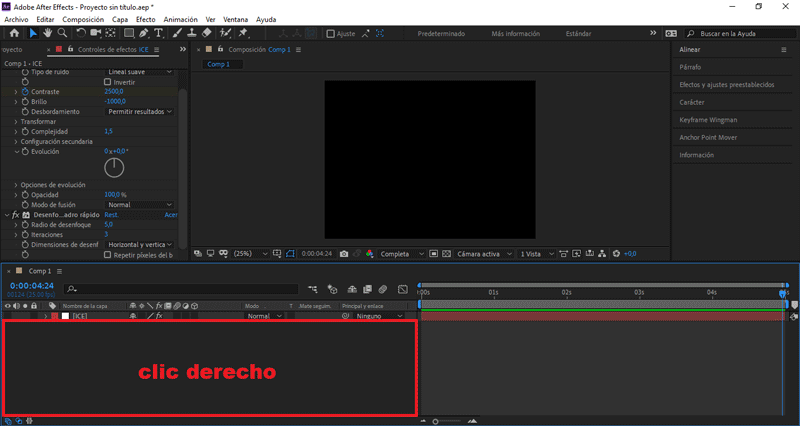
Task: Toggle mask and shape path visibility icon
Action: coord(290,254)
